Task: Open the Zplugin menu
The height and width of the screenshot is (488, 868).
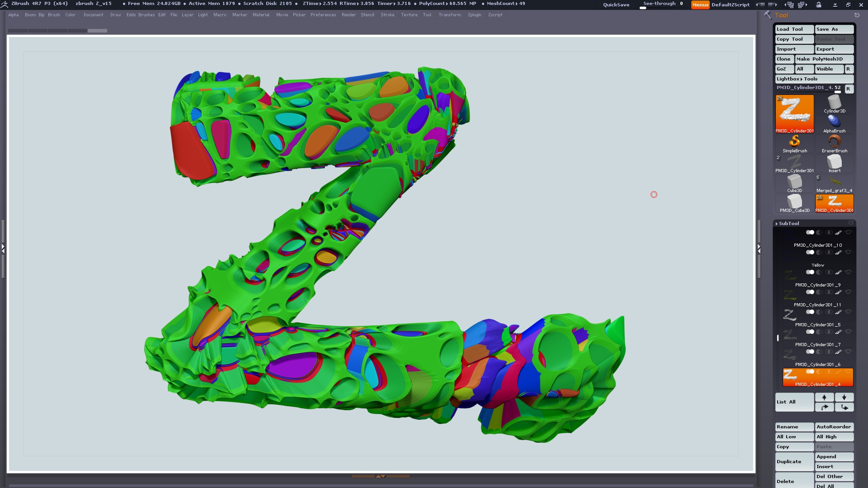Action: tap(474, 15)
